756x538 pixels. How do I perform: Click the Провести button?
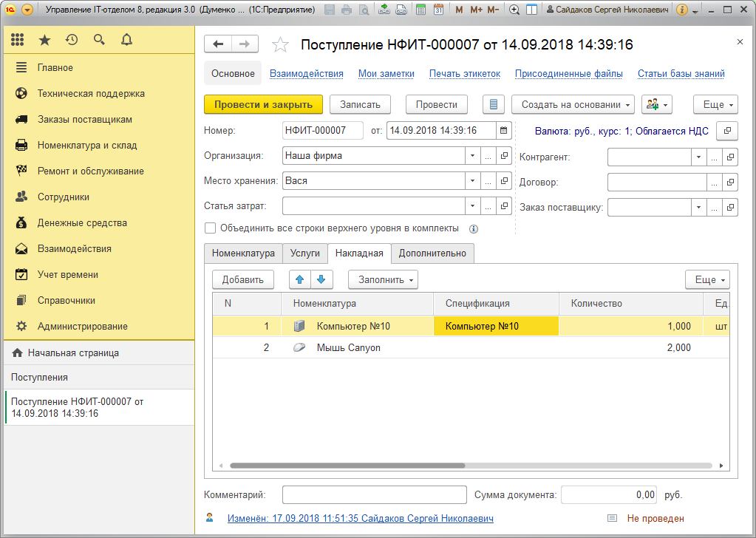(436, 105)
